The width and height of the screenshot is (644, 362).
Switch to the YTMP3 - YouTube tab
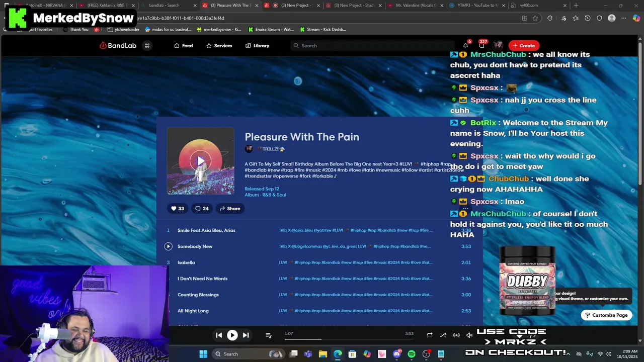tap(477, 6)
